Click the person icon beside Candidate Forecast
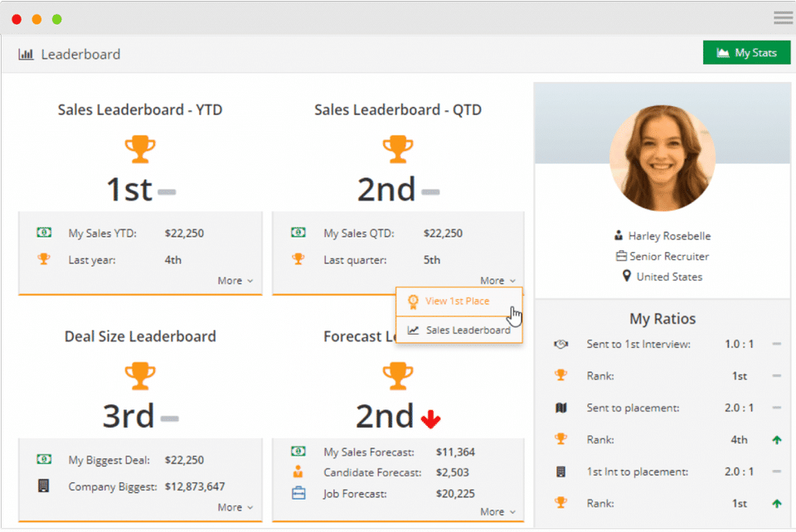Image resolution: width=796 pixels, height=532 pixels. tap(298, 472)
